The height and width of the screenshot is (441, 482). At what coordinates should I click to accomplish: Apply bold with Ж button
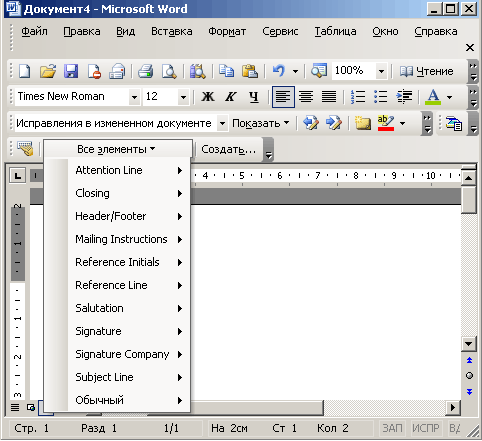(x=208, y=97)
